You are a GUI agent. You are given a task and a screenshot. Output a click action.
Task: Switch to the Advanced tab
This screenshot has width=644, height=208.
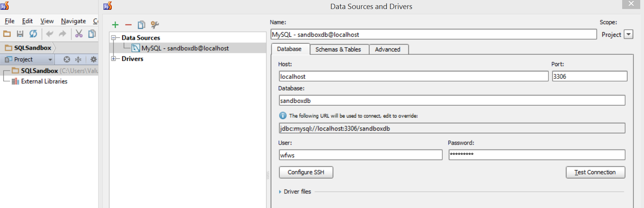click(x=389, y=49)
